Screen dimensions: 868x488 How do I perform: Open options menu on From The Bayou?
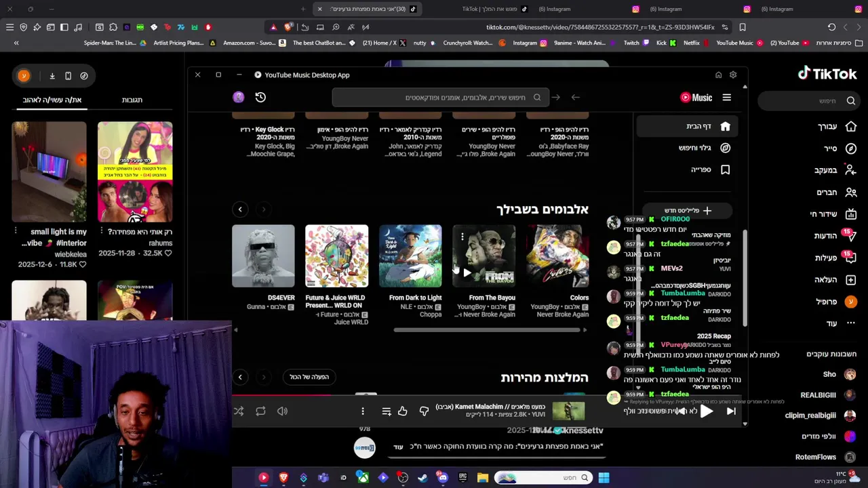(x=462, y=237)
